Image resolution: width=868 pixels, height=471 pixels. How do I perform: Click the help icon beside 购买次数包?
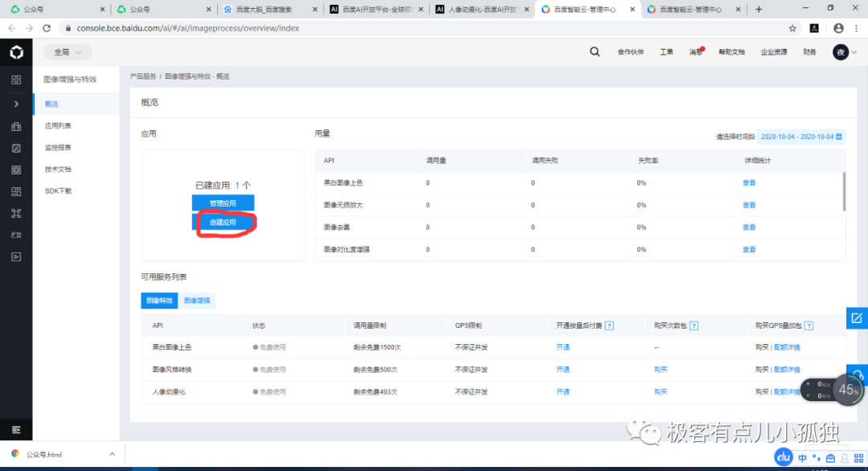click(694, 326)
